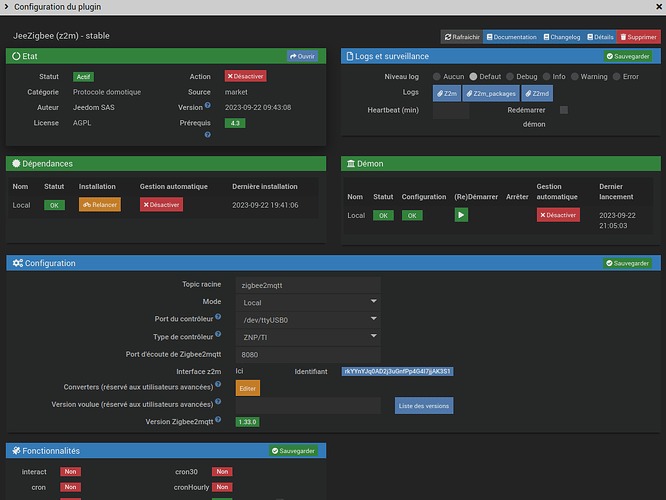The height and width of the screenshot is (500, 666).
Task: Select the Warning log level
Action: tap(574, 76)
